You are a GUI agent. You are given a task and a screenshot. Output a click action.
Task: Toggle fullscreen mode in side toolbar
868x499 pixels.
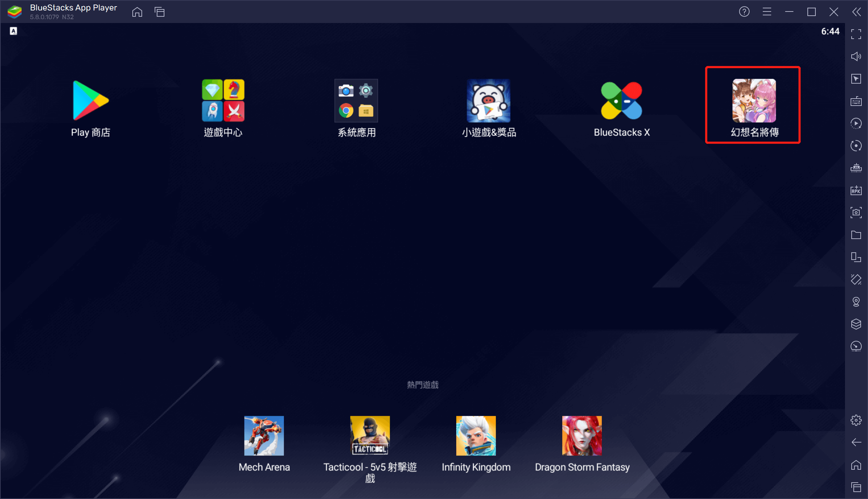856,34
